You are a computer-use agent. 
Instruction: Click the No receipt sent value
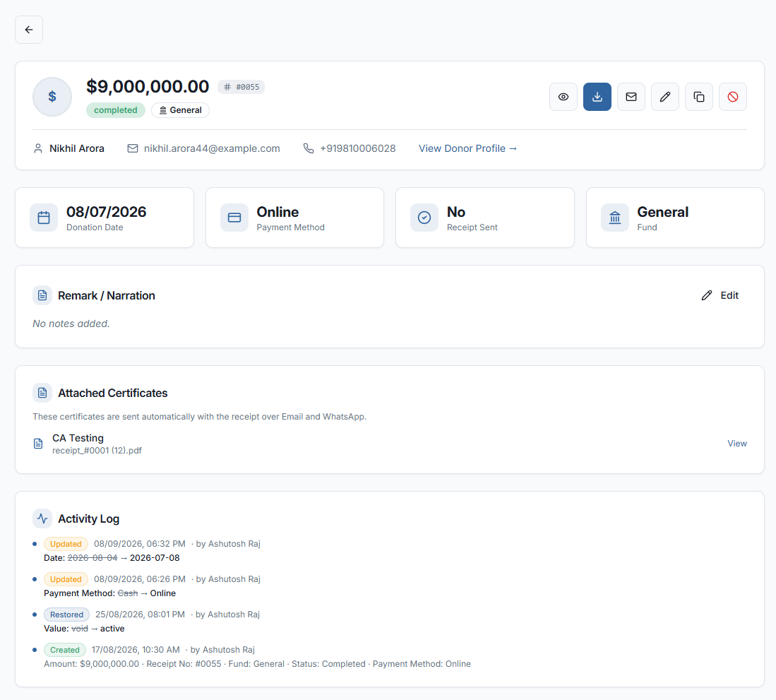click(456, 212)
